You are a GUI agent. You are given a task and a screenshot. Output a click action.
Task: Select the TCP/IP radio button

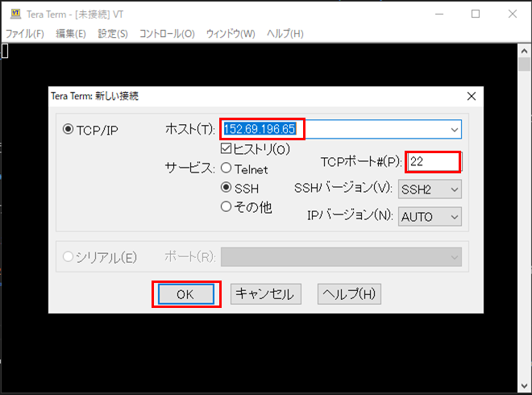coord(69,129)
